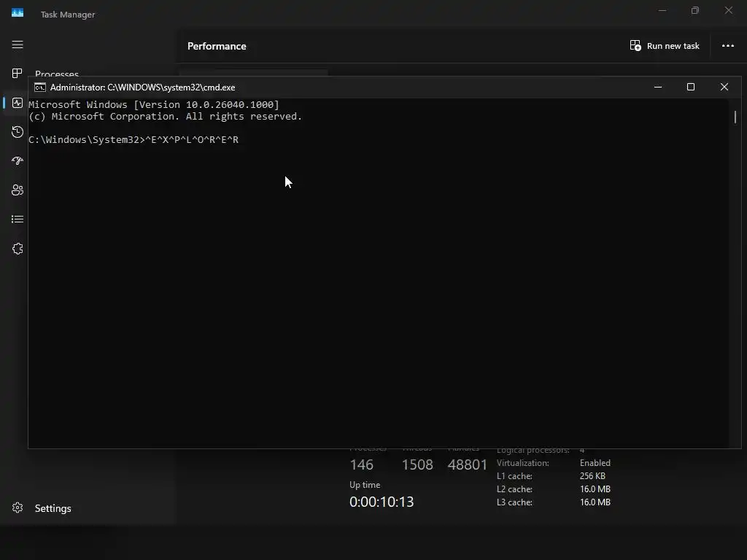Click Run new task button

(x=665, y=46)
